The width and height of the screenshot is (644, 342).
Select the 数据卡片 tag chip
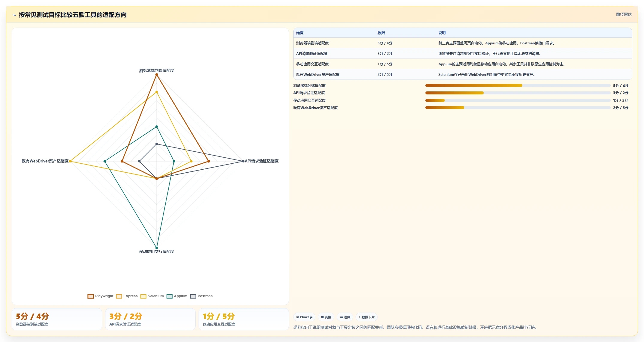tap(367, 317)
